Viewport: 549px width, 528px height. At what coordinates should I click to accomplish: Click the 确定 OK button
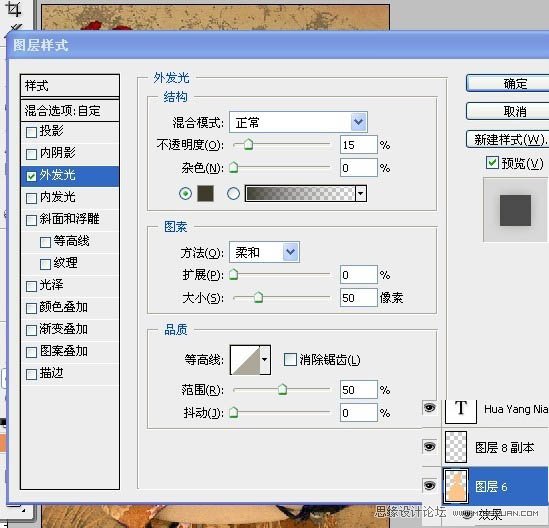[508, 84]
